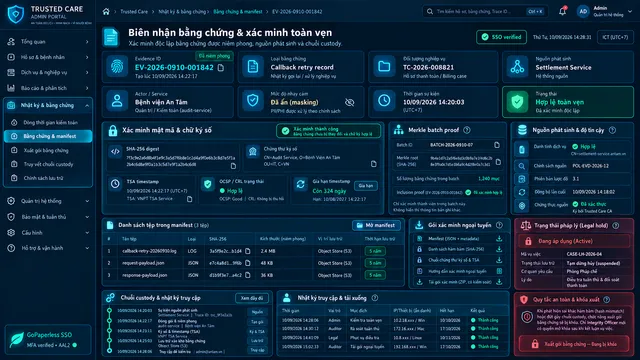
Task: Copy the Evidence ID EV-2026-0910-001842
Action: pyautogui.click(x=221, y=67)
